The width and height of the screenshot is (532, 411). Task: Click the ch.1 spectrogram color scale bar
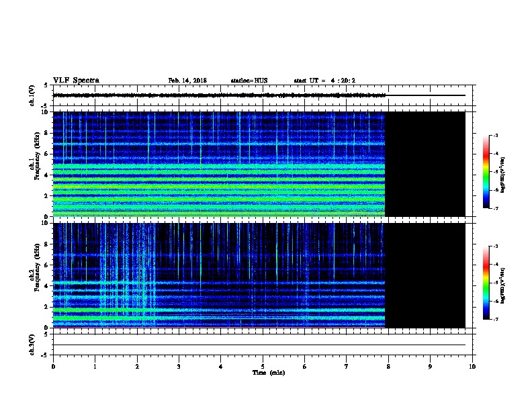486,172
